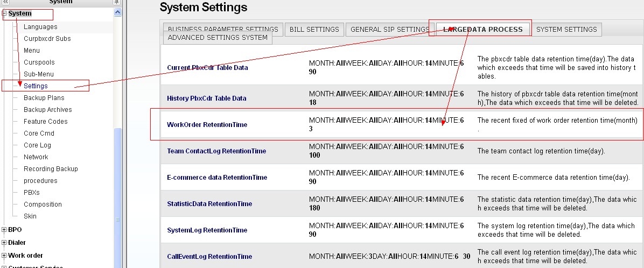Open the Bill Settings tab
This screenshot has height=268, width=644.
point(314,30)
